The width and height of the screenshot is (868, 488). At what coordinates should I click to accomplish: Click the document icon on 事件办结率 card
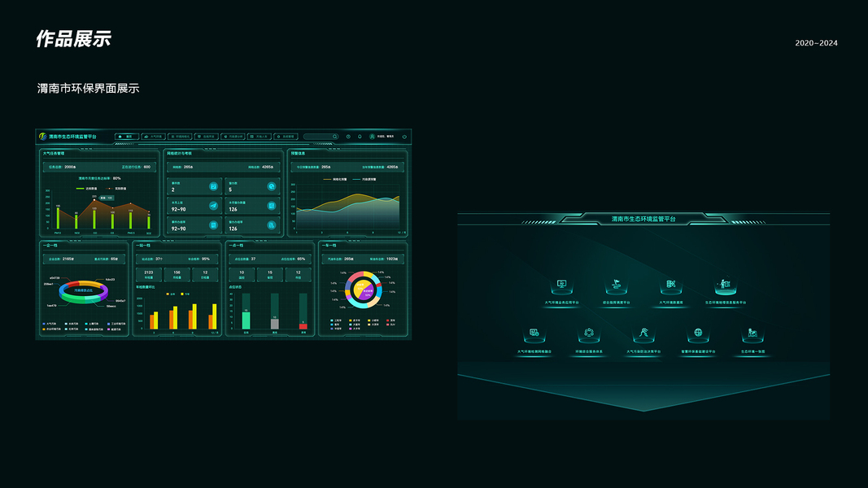(213, 225)
